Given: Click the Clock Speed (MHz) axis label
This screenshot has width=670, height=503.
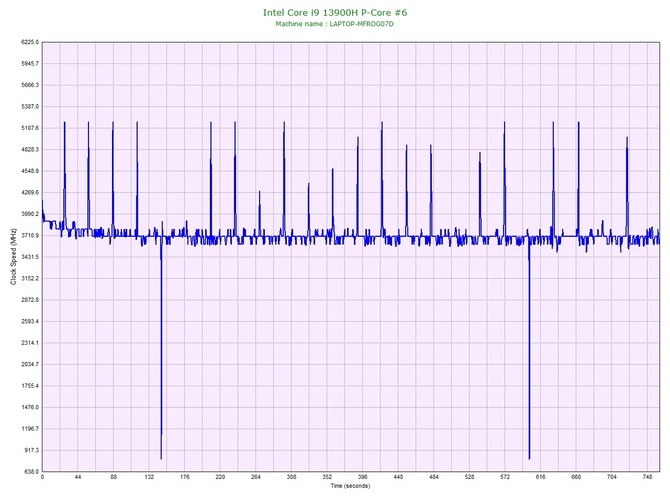Looking at the screenshot, I should tap(13, 256).
